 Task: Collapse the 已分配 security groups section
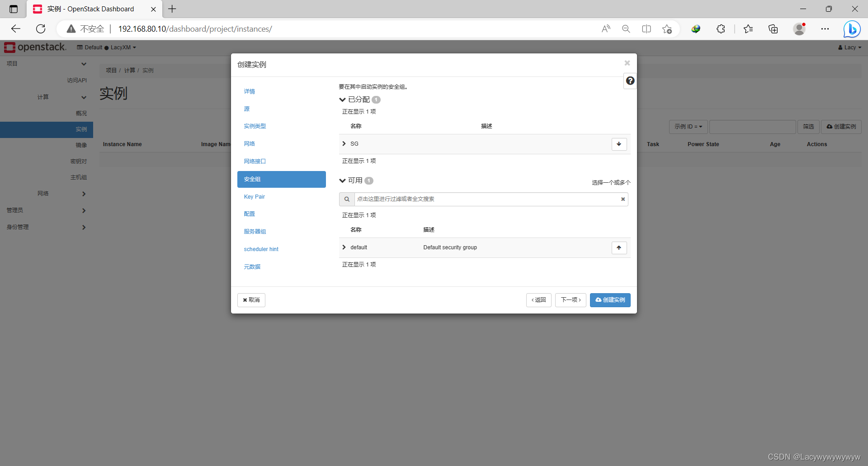tap(342, 100)
